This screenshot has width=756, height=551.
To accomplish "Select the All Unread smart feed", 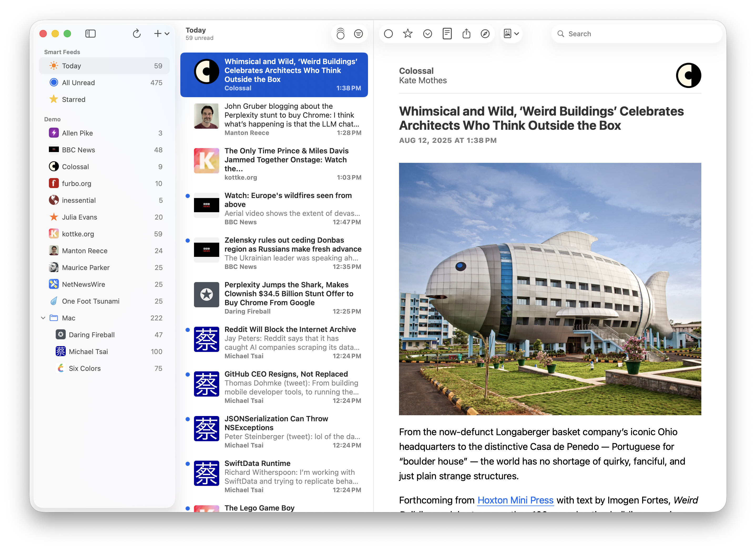I will tap(104, 82).
